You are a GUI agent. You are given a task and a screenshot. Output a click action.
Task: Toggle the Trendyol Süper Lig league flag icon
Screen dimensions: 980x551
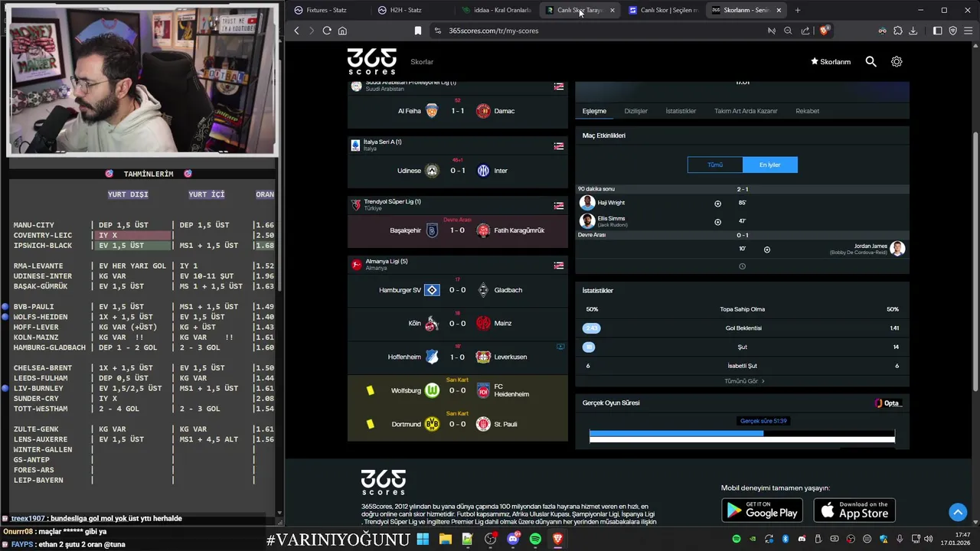click(559, 206)
